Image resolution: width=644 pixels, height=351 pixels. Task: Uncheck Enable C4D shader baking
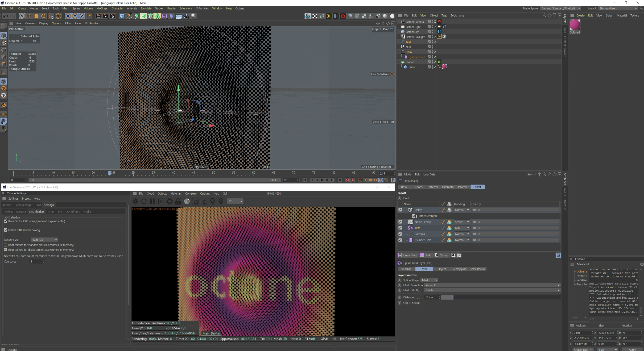click(x=5, y=230)
